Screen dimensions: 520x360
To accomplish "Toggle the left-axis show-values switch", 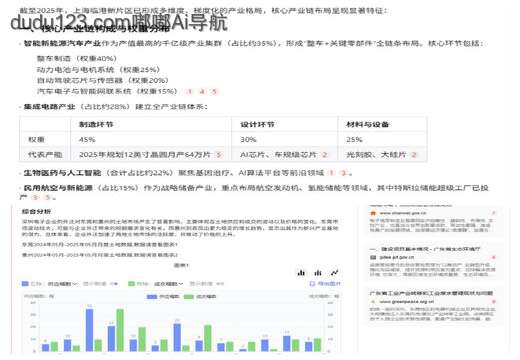I will 114,284.
